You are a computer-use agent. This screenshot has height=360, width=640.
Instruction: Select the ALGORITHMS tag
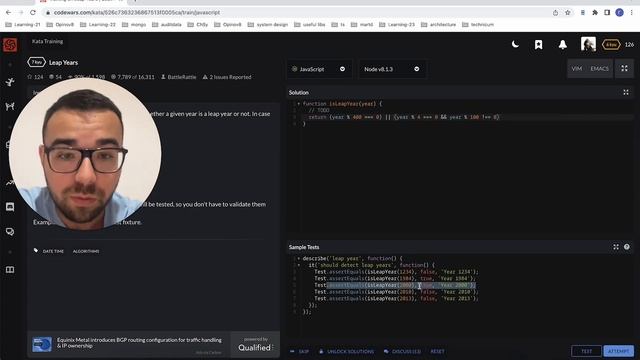tap(86, 251)
